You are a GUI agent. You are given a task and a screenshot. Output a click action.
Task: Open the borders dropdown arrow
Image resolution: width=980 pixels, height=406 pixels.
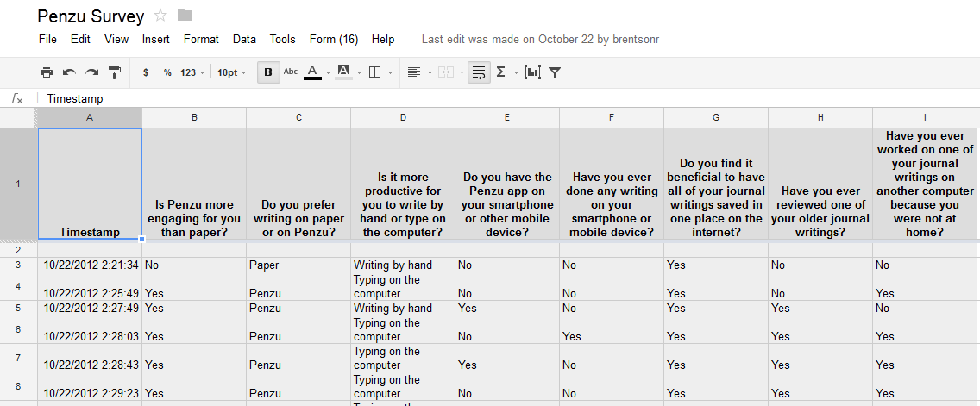[x=391, y=73]
